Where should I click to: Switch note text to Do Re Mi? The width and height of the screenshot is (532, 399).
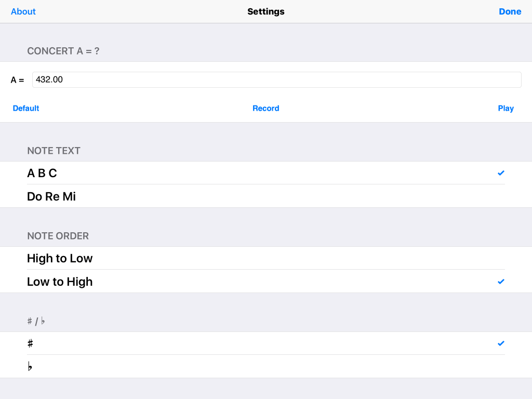51,197
